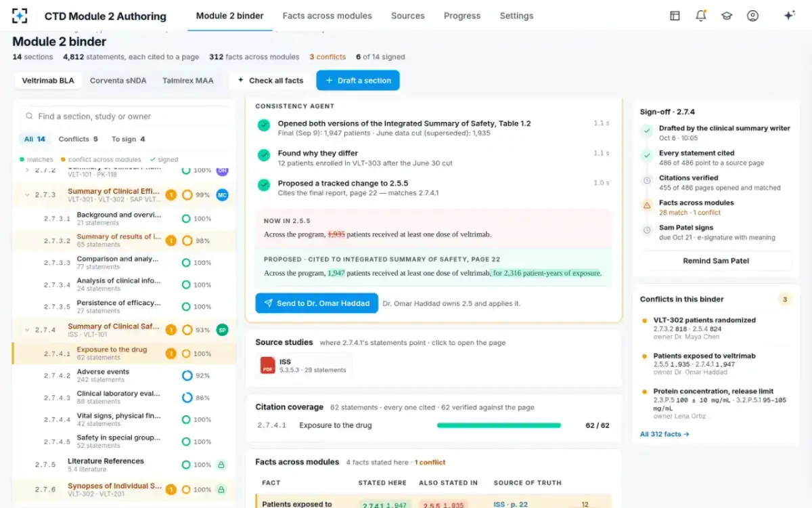Open notifications bell
812x508 pixels.
pyautogui.click(x=700, y=16)
